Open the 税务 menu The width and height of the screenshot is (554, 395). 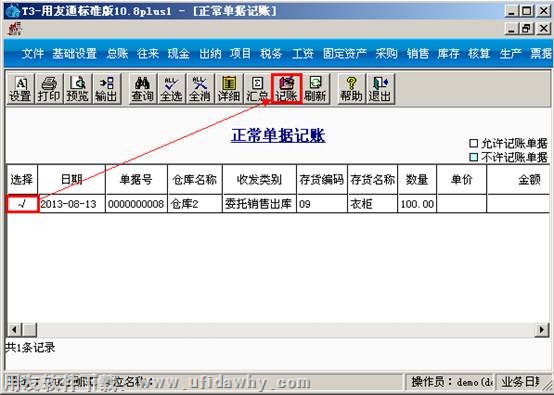click(x=271, y=54)
